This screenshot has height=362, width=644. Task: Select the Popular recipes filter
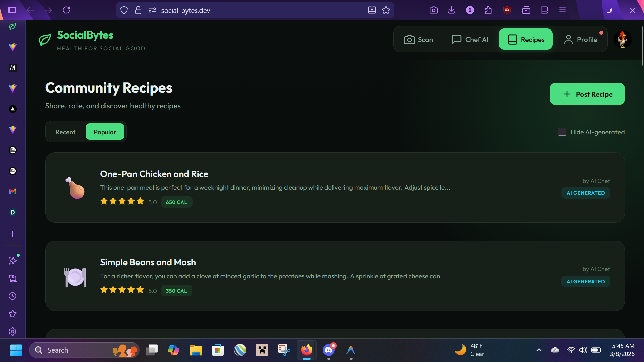(x=105, y=132)
